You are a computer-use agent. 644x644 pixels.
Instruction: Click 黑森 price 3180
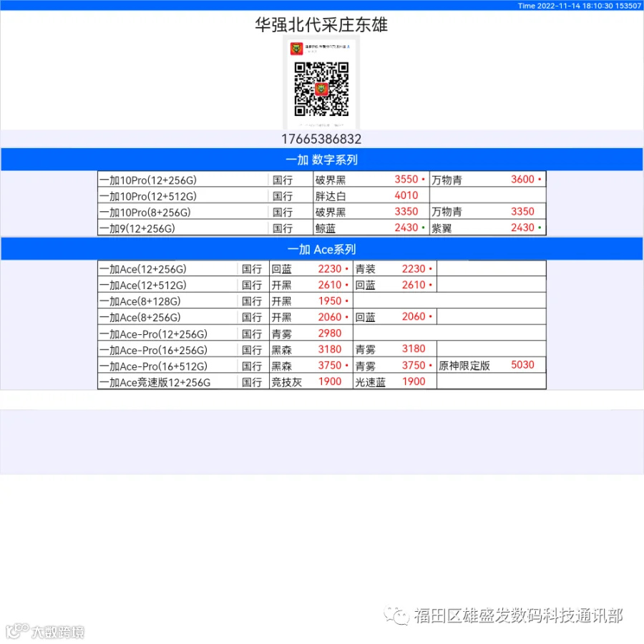tap(330, 348)
